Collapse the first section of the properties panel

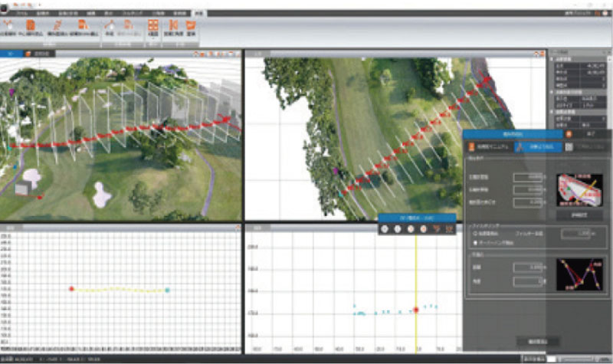click(x=552, y=59)
